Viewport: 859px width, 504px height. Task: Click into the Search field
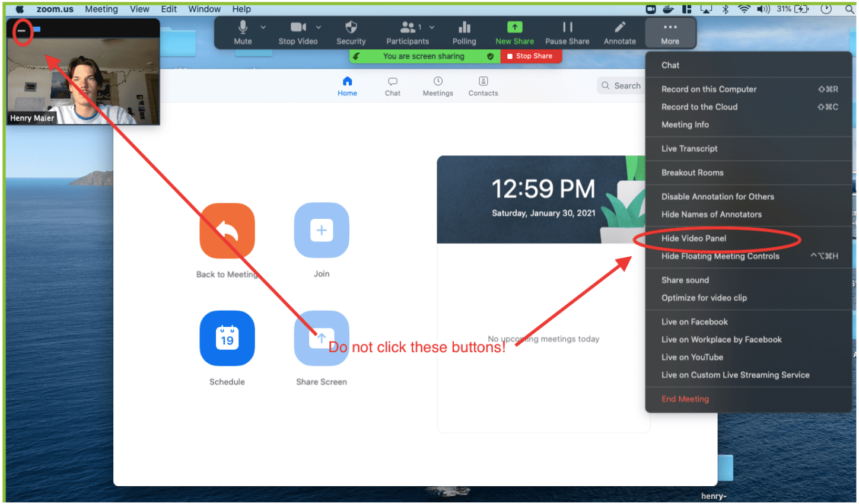coord(621,86)
